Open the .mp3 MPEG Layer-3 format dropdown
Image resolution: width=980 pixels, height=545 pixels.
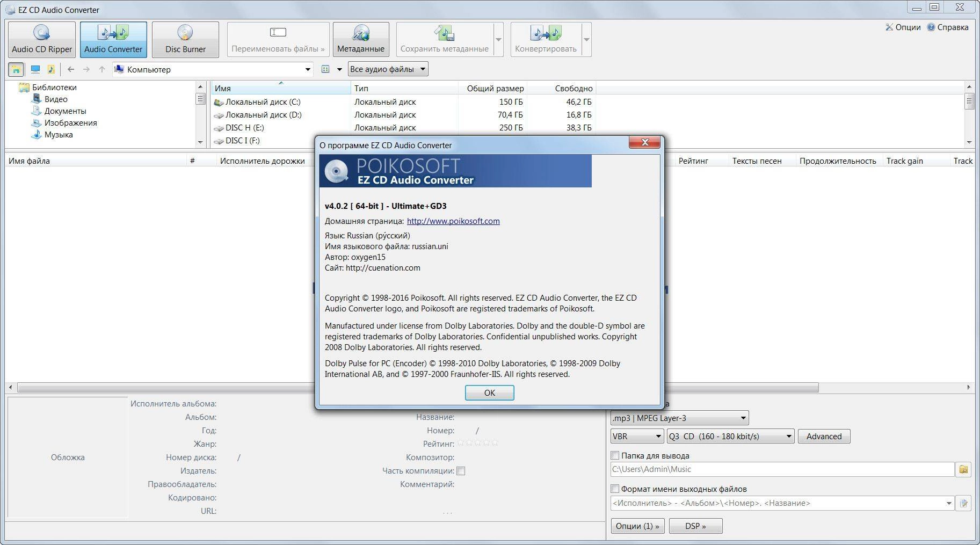click(680, 418)
